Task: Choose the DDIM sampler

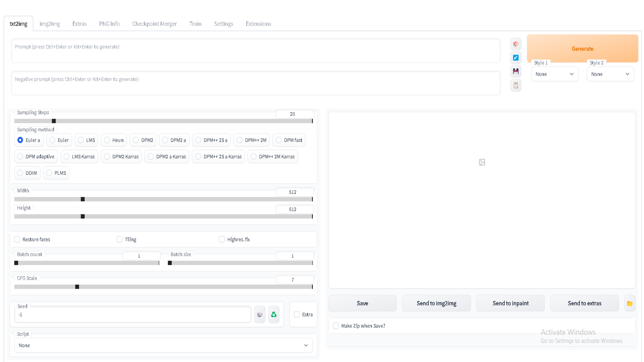Action: (27, 173)
